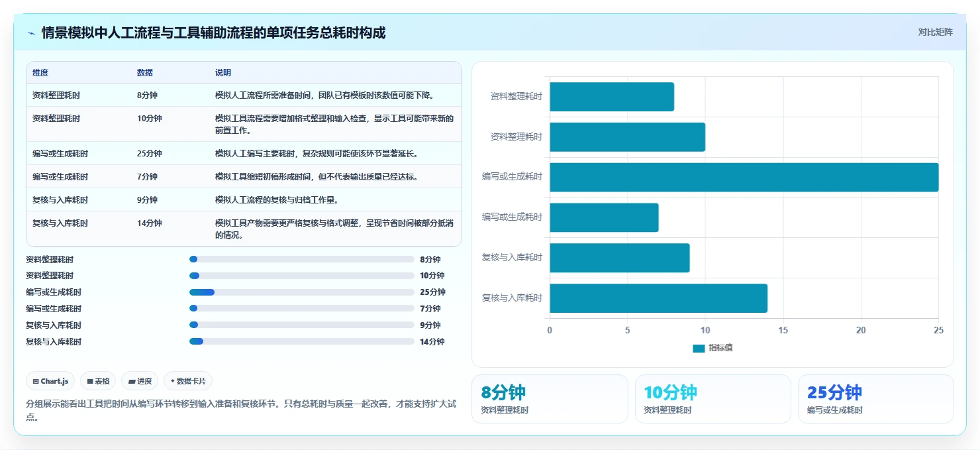Click the chart bar reaching 9

620,258
